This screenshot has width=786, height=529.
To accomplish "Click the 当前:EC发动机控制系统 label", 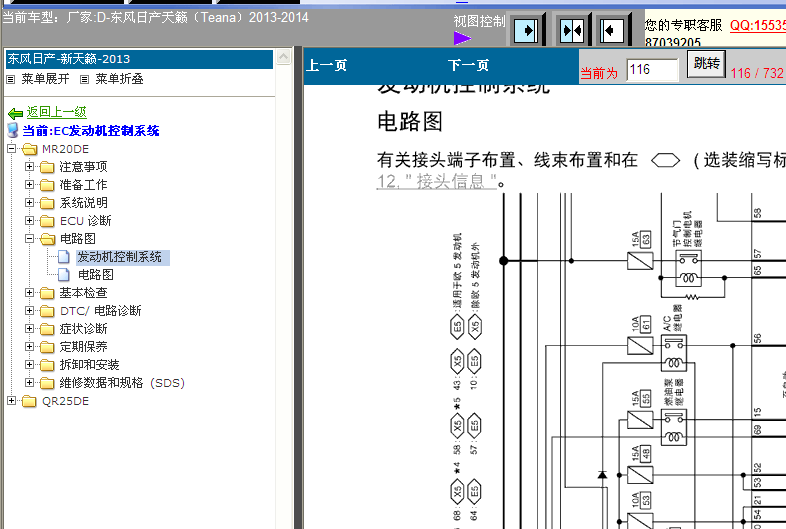I will click(x=91, y=131).
